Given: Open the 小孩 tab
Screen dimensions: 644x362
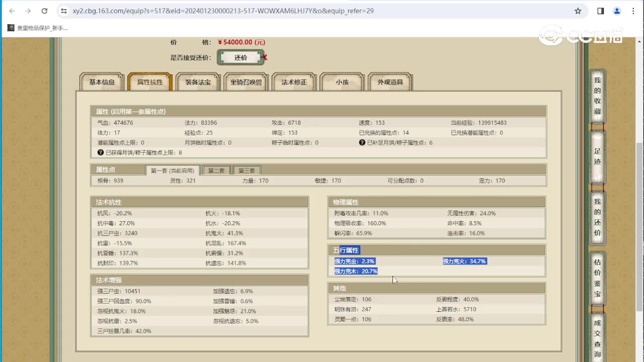Looking at the screenshot, I should click(x=342, y=82).
